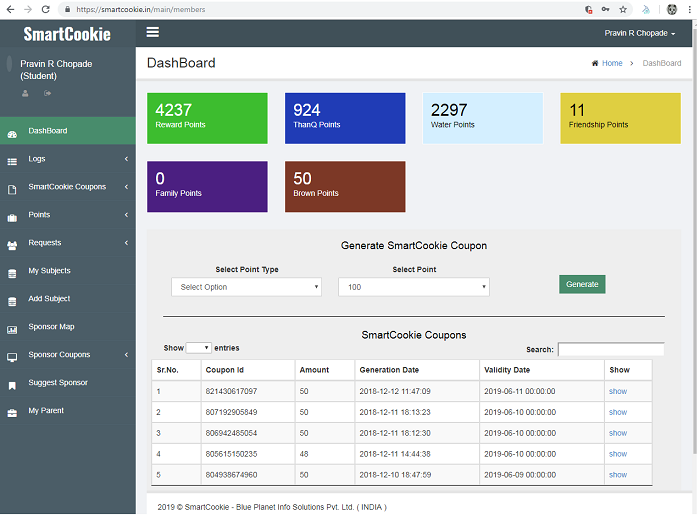
Task: Click the hamburger menu icon in header
Action: coord(153,32)
